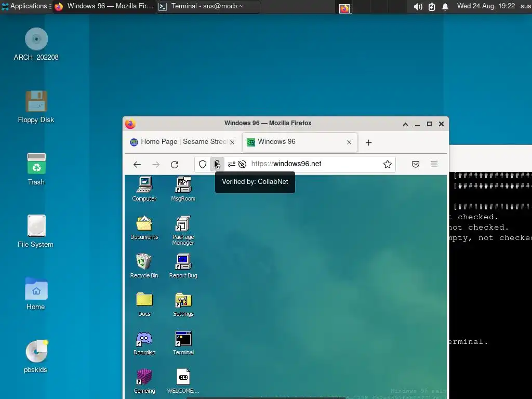Click the autoplay blocked icon in address bar
Viewport: 532px width, 399px height.
pos(242,164)
